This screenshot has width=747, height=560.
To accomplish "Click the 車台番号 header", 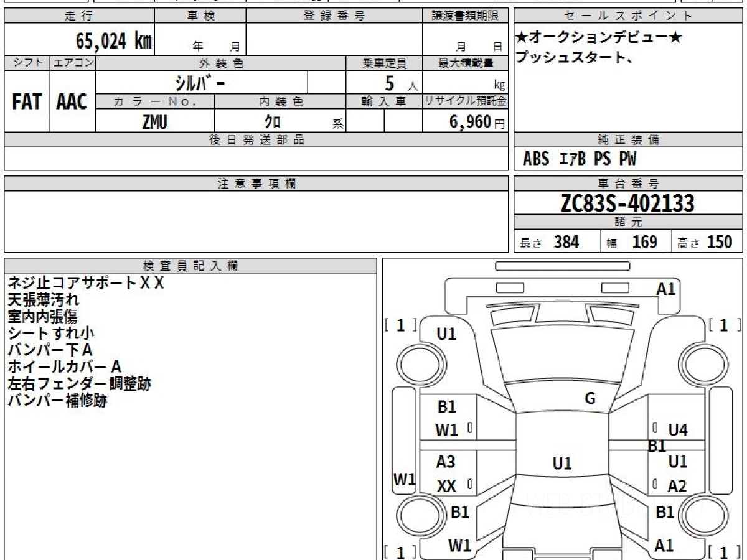I will 629,184.
